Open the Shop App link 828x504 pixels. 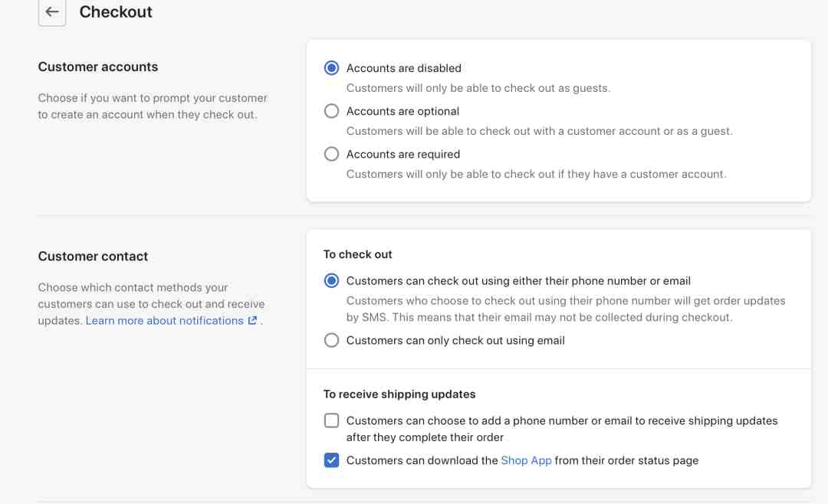[526, 460]
